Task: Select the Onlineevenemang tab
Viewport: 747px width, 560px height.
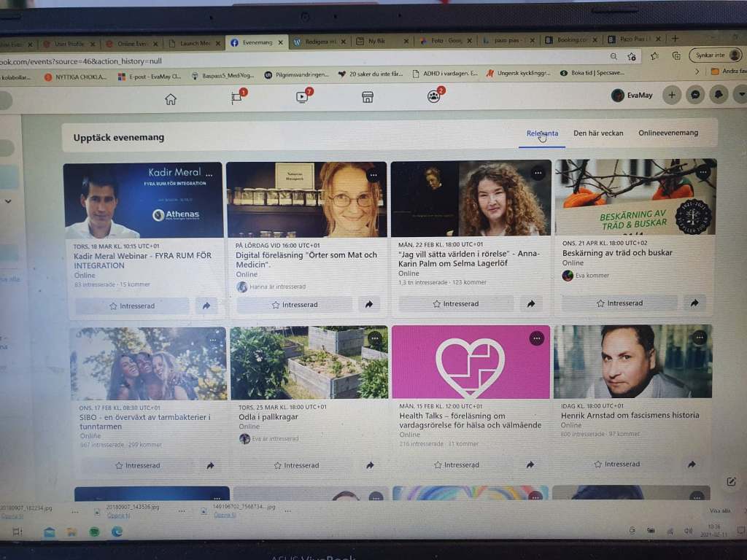Action: click(668, 133)
